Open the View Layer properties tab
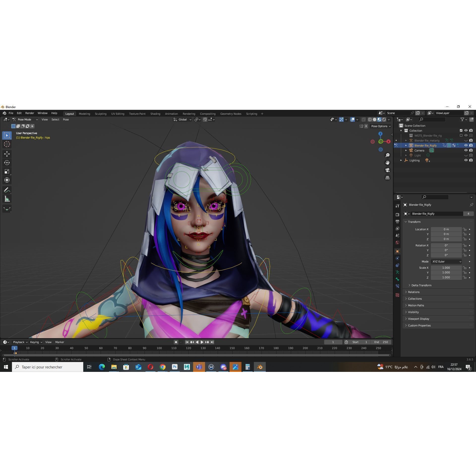 point(397,228)
